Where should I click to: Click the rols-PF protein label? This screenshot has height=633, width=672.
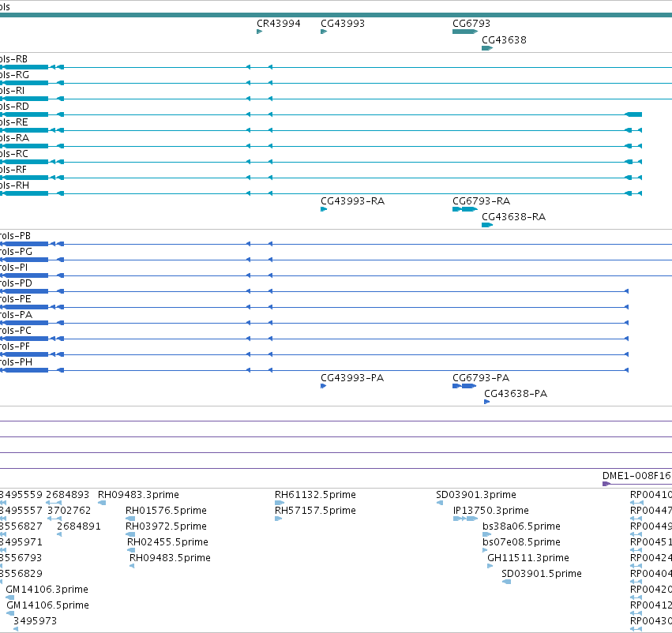coord(15,346)
